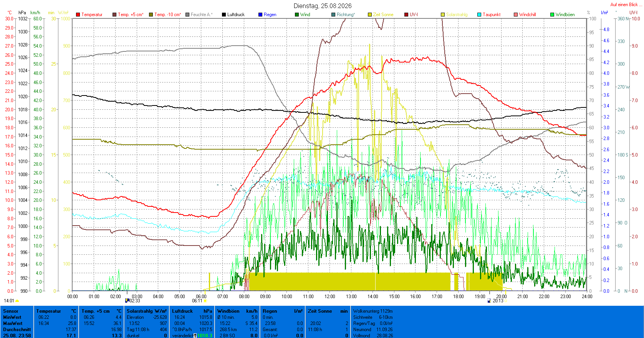This screenshot has width=644, height=338.
Task: Click the 'MaxWert' row label
Action: (x=13, y=323)
